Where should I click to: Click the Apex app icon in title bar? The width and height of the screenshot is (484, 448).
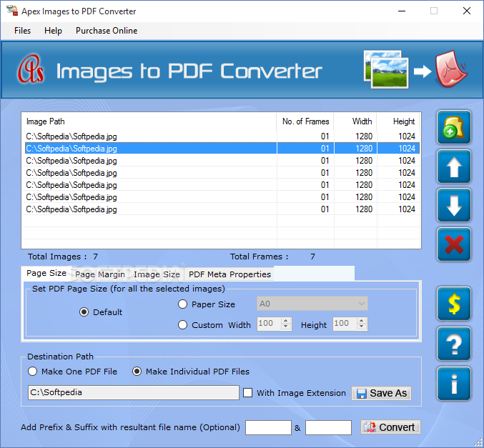pyautogui.click(x=12, y=11)
